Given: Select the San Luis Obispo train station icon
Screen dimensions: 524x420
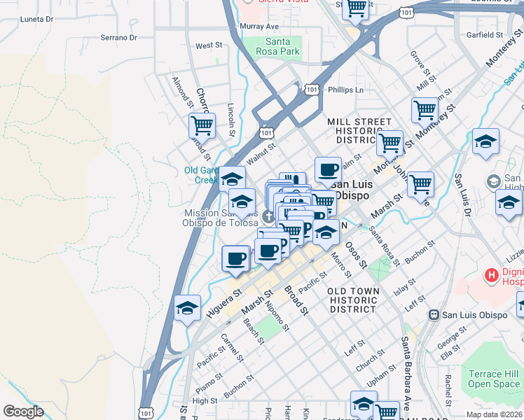Looking at the screenshot, I should click(x=434, y=315).
